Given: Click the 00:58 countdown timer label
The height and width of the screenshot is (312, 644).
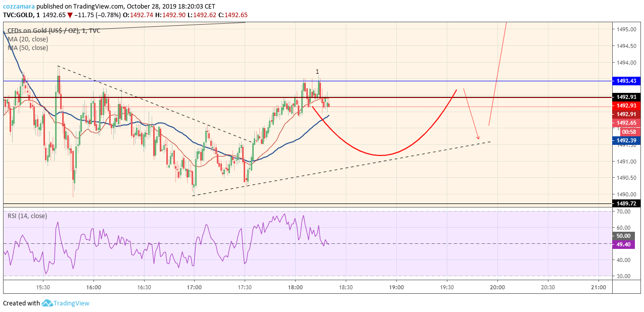Looking at the screenshot, I should [630, 132].
